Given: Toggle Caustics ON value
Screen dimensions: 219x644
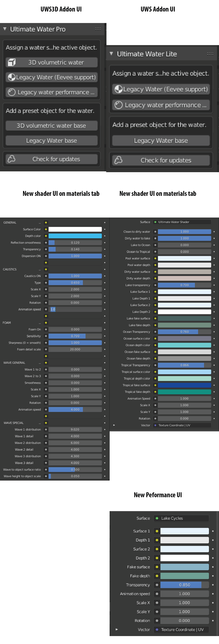Looking at the screenshot, I should coord(75,276).
